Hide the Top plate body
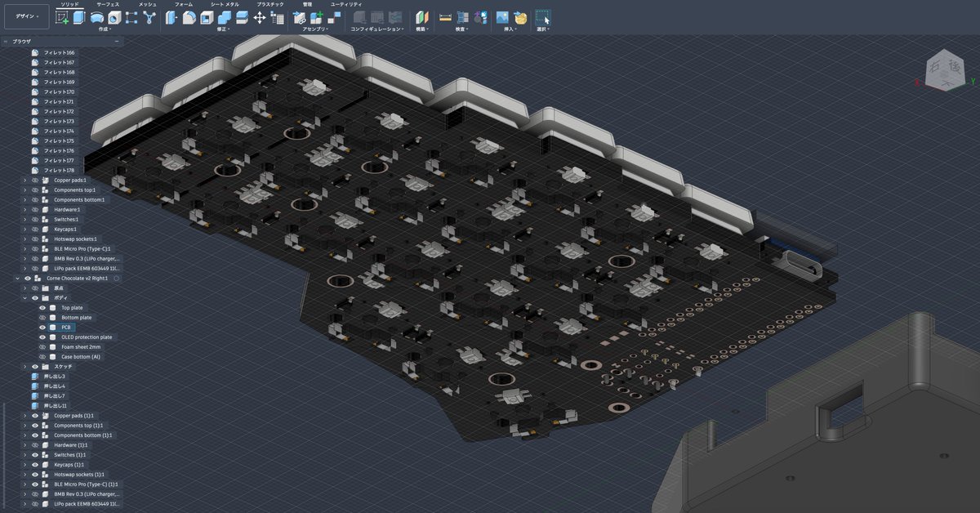This screenshot has height=513, width=980. pos(42,307)
